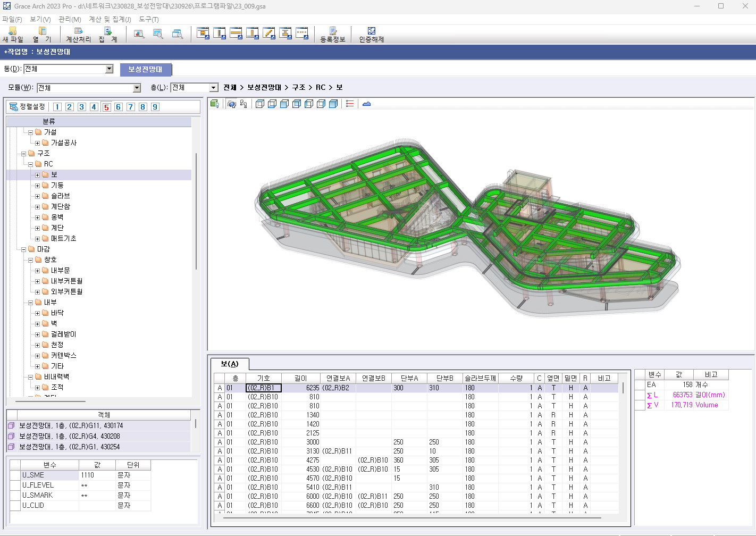Select the I-beam section tool icon
756x536 pixels.
click(x=285, y=33)
